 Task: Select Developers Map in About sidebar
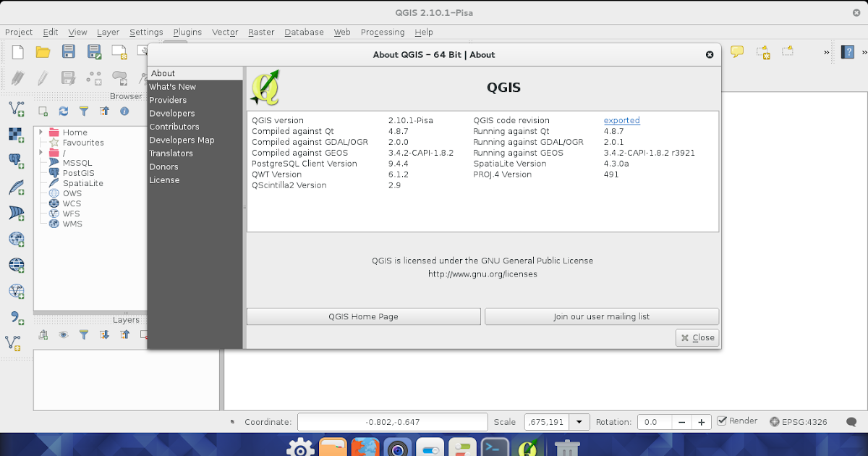195,140
